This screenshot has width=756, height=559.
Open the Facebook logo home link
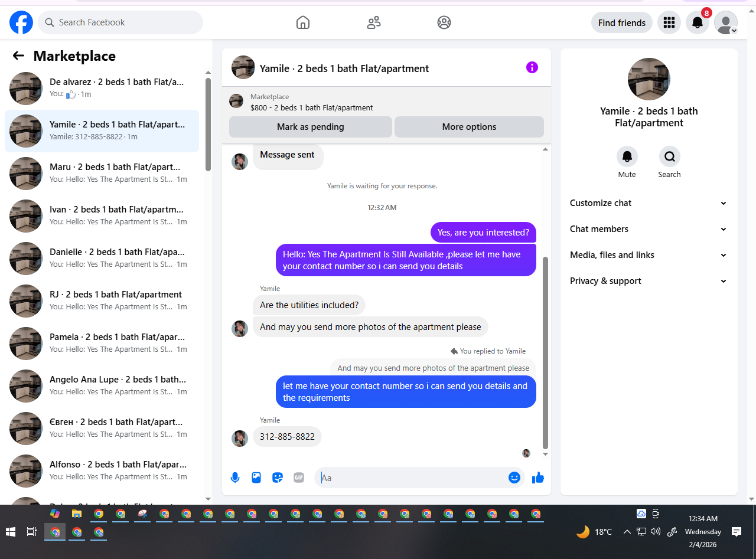(x=21, y=22)
